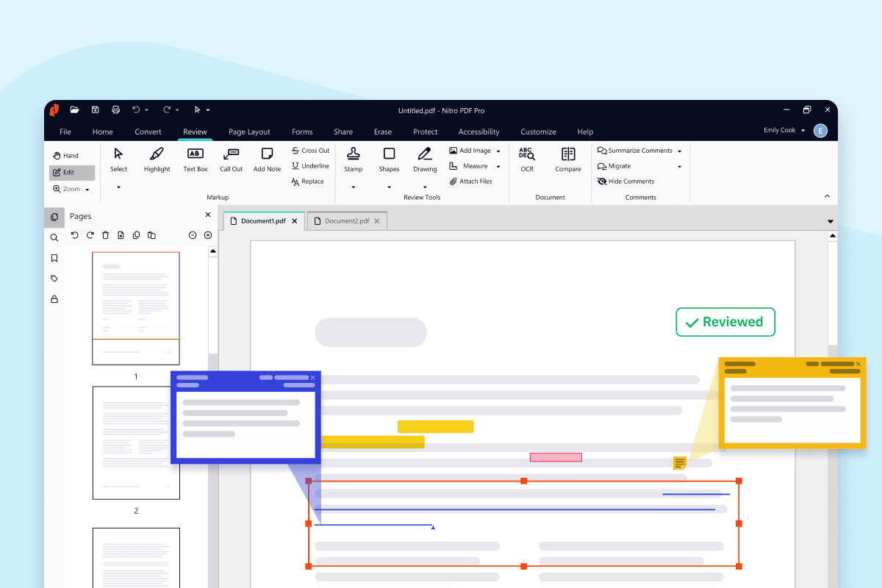Switch to the Forms ribbon tab
This screenshot has height=588, width=882.
pos(302,132)
